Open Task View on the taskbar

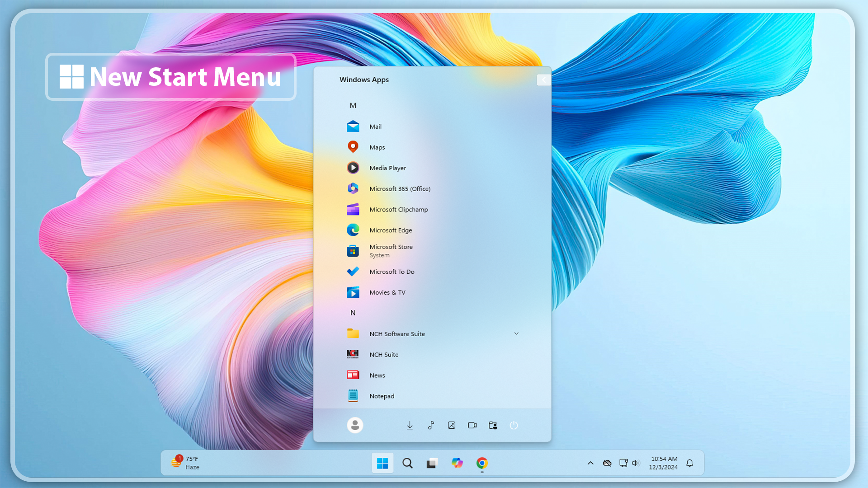(x=432, y=463)
